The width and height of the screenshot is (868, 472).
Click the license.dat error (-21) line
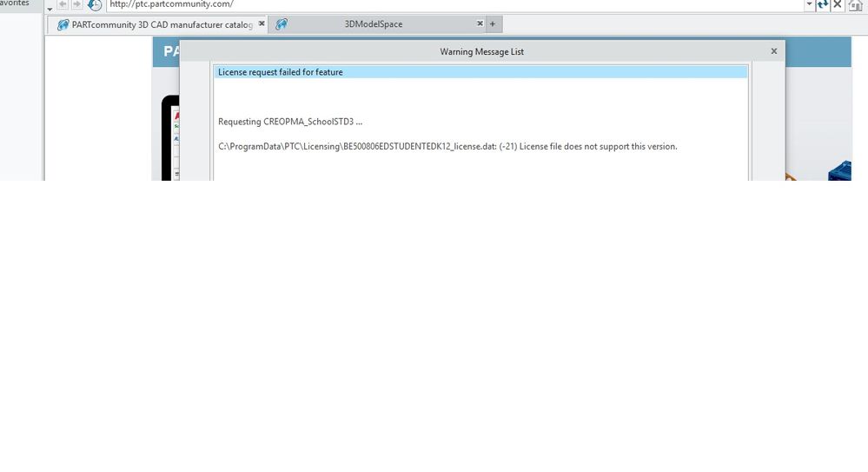point(447,147)
